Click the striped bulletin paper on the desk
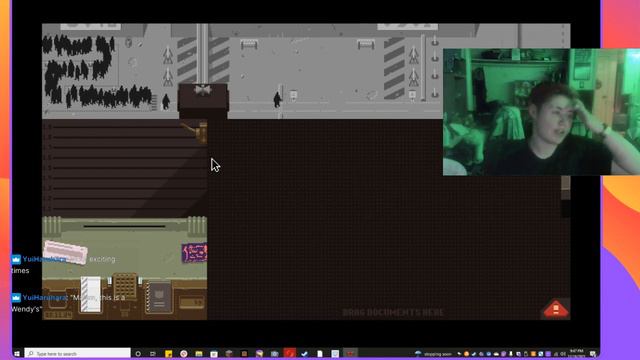Viewport: 640px width, 360px height. 90,294
